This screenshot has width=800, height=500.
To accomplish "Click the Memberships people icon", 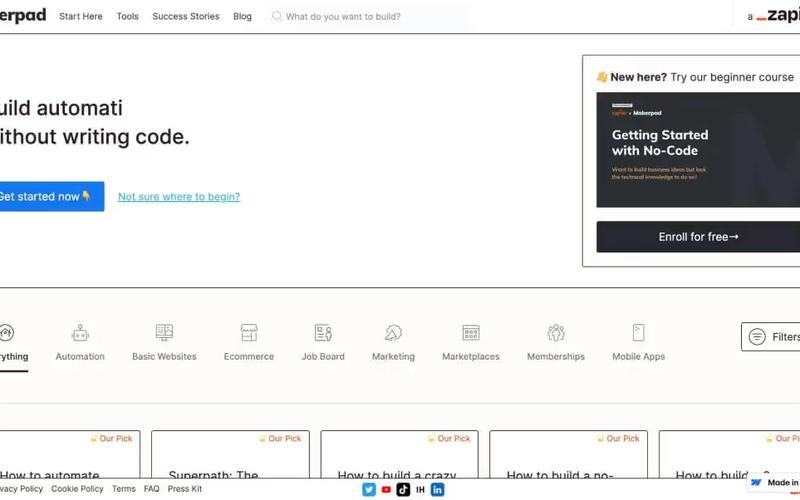I will [x=556, y=333].
